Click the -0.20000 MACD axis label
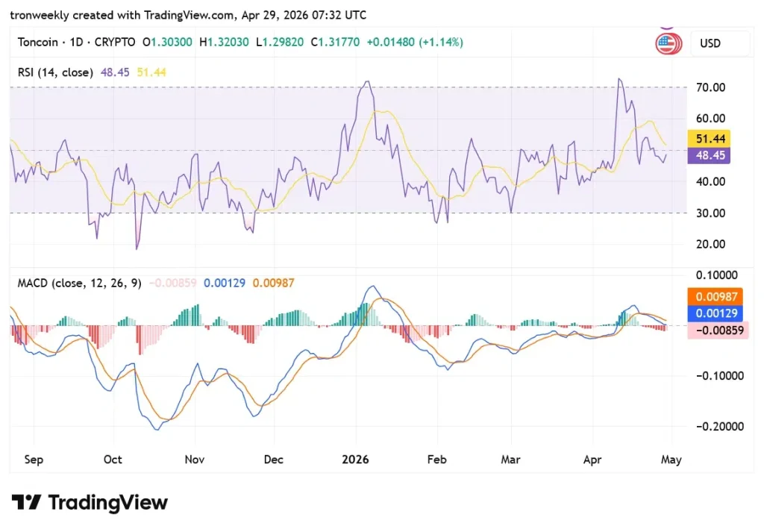 click(x=719, y=426)
